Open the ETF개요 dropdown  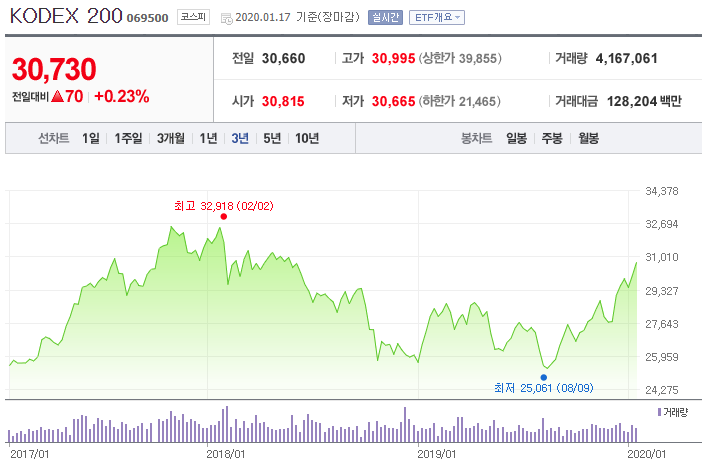[437, 17]
